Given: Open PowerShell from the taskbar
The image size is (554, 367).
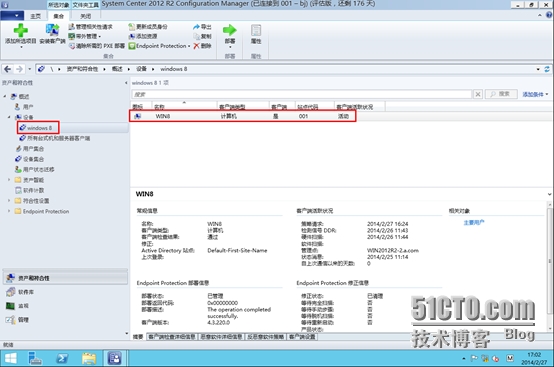Looking at the screenshot, I should click(62, 359).
